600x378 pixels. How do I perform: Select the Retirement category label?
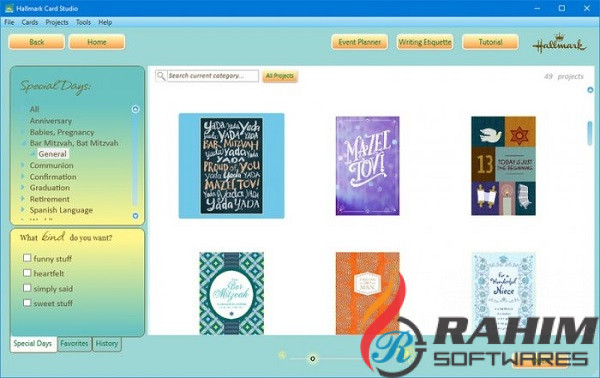tap(50, 199)
